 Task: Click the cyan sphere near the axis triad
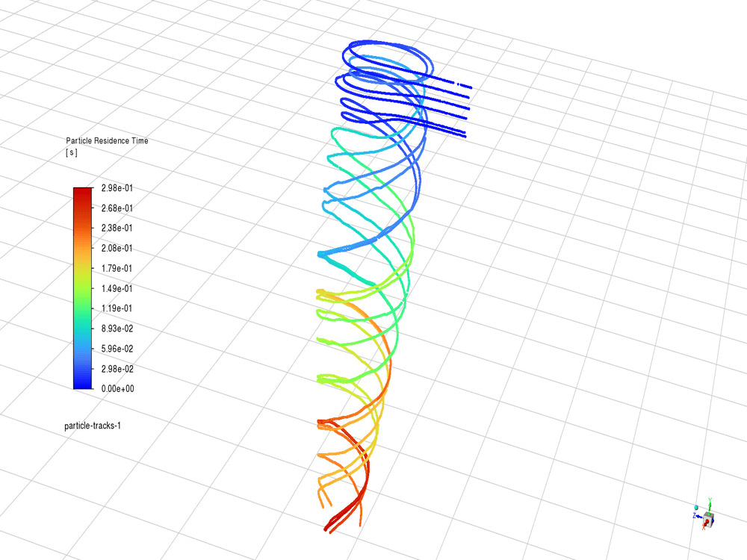[696, 507]
